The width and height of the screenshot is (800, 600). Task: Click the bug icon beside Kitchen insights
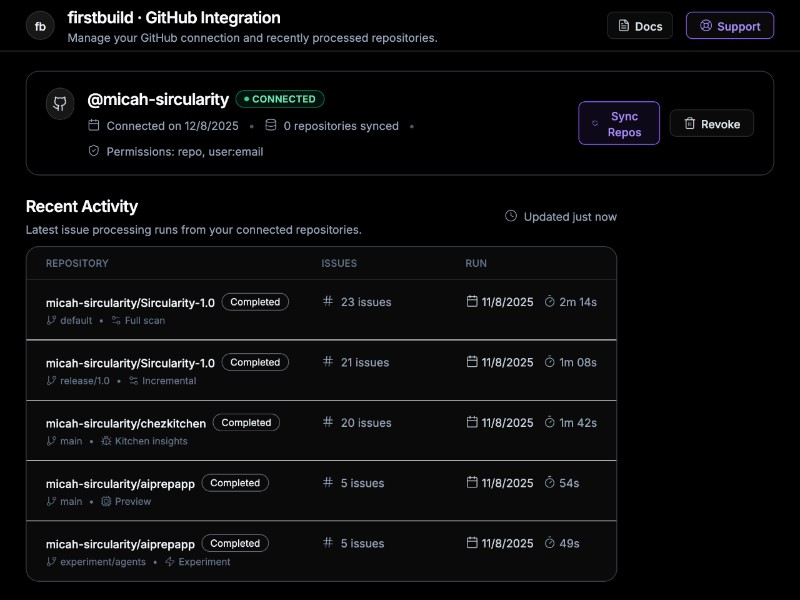point(106,441)
